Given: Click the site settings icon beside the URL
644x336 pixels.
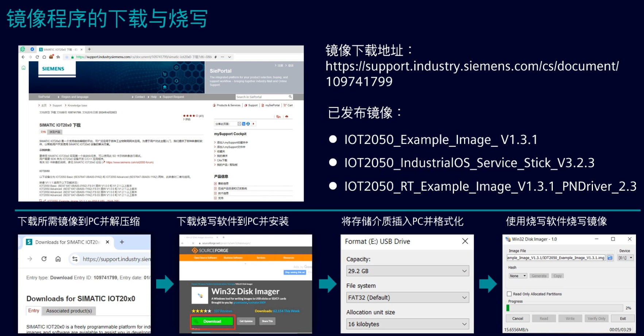Looking at the screenshot, I should pyautogui.click(x=75, y=259).
